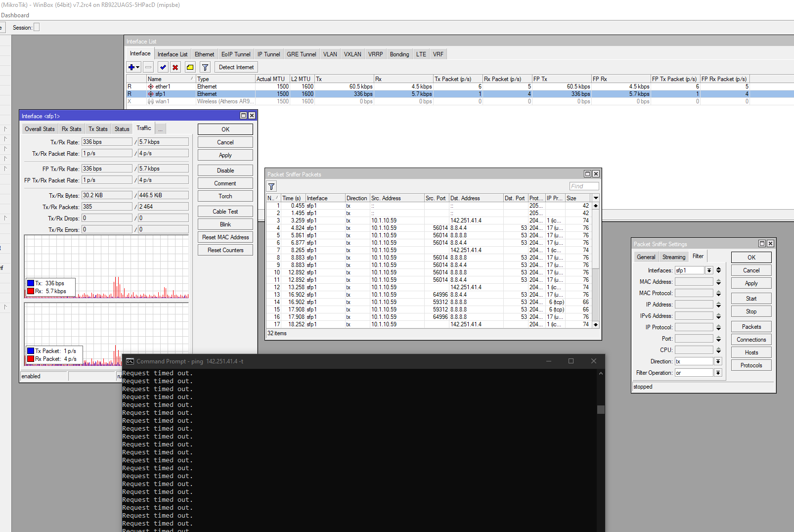Click the Command Prompt title bar icon

click(130, 361)
